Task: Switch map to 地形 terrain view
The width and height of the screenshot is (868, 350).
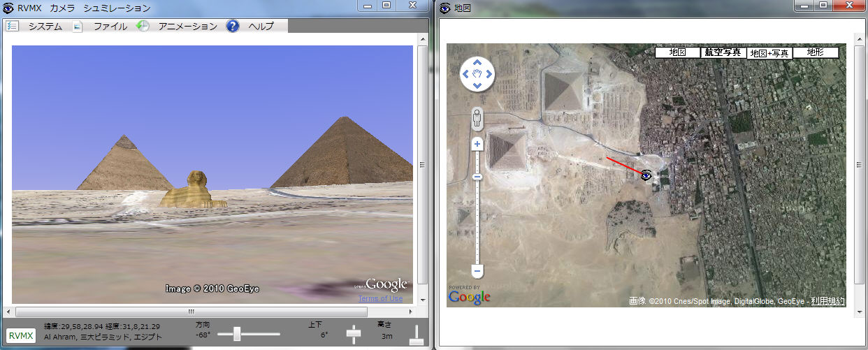Action: tap(815, 52)
